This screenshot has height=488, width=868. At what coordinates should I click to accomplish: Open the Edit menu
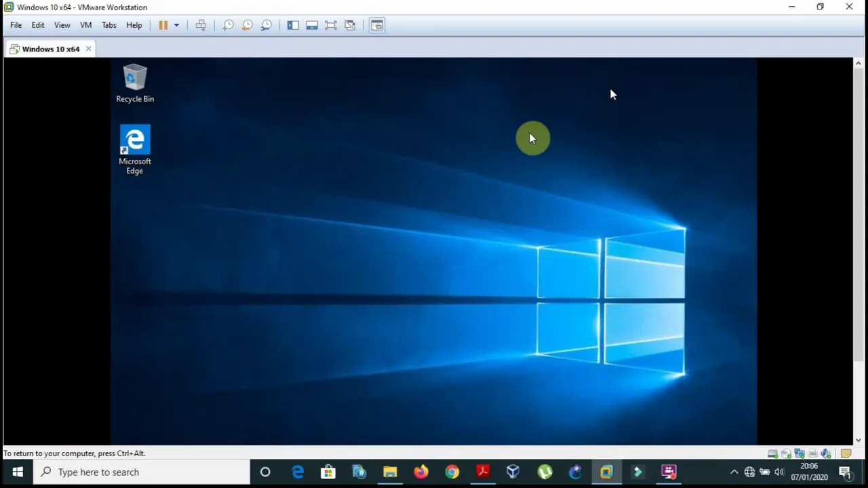[x=38, y=25]
